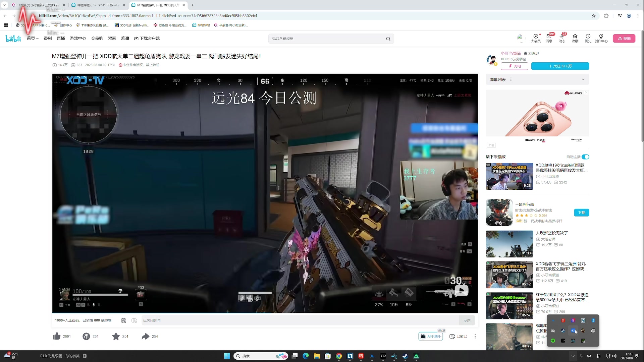Open the XDD单挑19岁izuo video thumbnail

pos(509,176)
